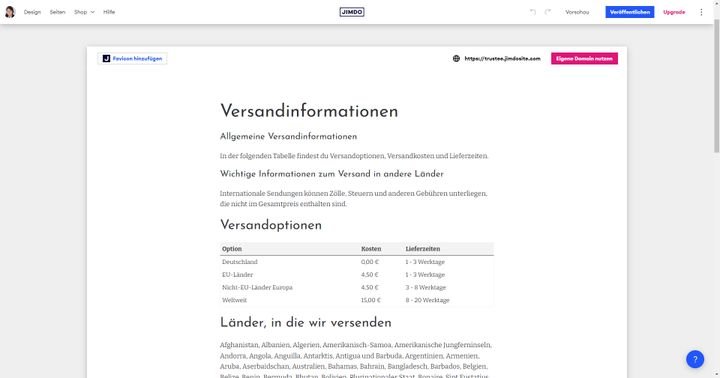The height and width of the screenshot is (378, 720).
Task: Select Länder, in die wir versenden heading
Action: tap(306, 322)
